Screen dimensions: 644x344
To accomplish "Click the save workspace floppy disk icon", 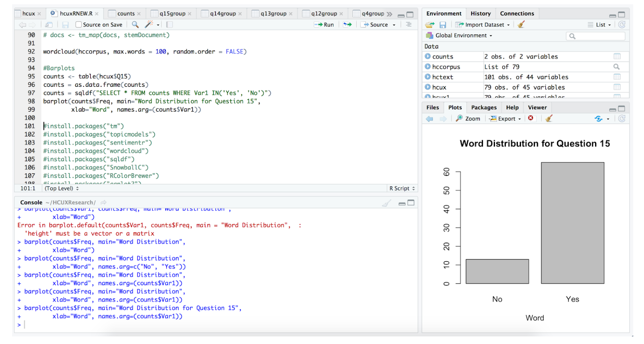I will pyautogui.click(x=443, y=25).
